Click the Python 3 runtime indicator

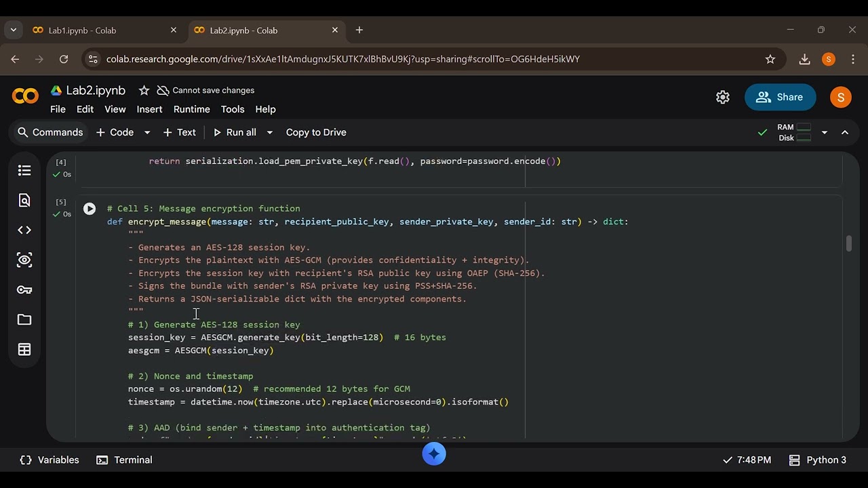click(x=818, y=460)
